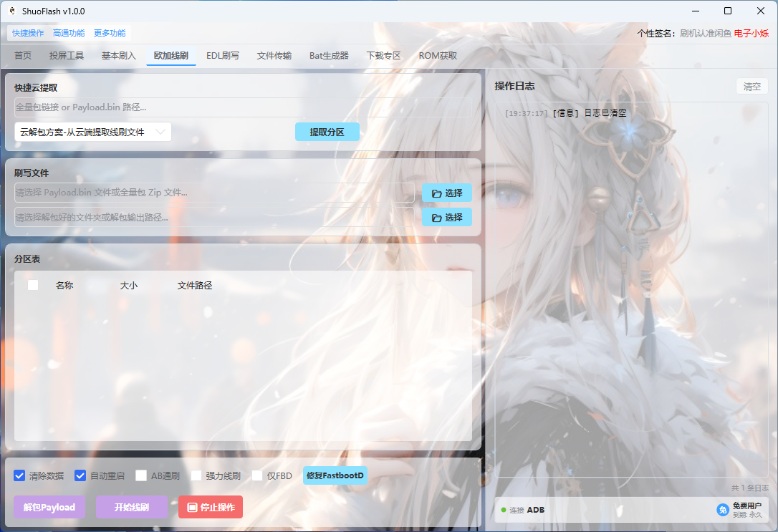This screenshot has height=532, width=778.
Task: Minimize the ShuoFlash window
Action: click(x=696, y=11)
